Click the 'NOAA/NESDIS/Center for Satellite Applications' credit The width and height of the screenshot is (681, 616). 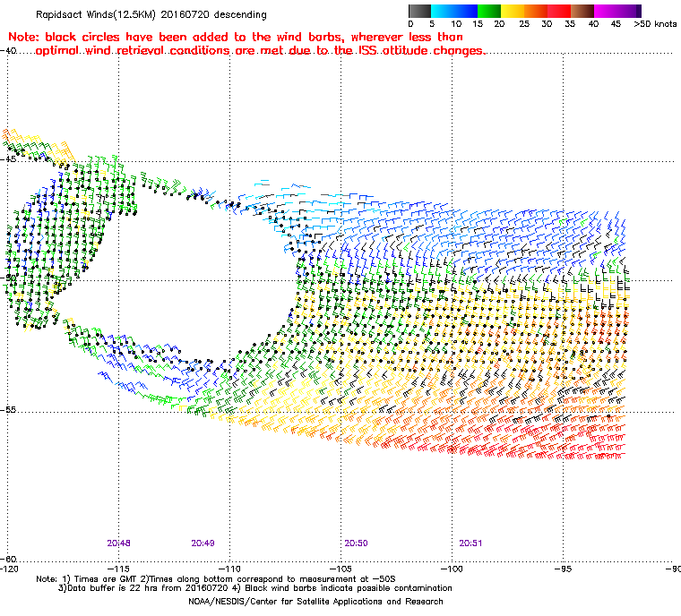(x=315, y=602)
